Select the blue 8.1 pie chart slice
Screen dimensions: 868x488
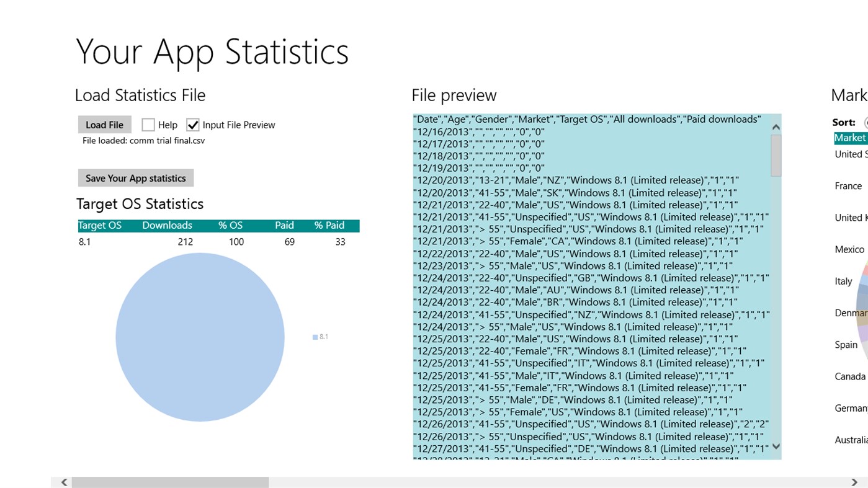[199, 337]
